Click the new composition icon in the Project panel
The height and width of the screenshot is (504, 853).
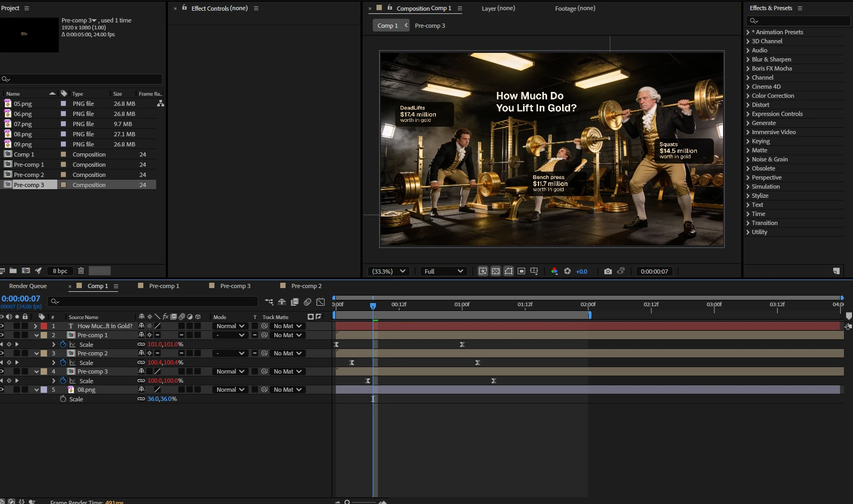point(26,271)
